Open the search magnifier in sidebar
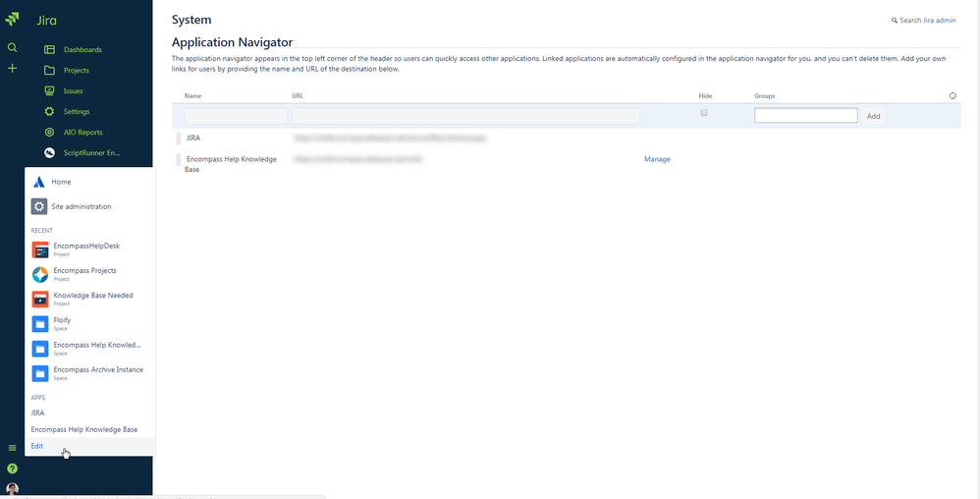980x499 pixels. [12, 47]
